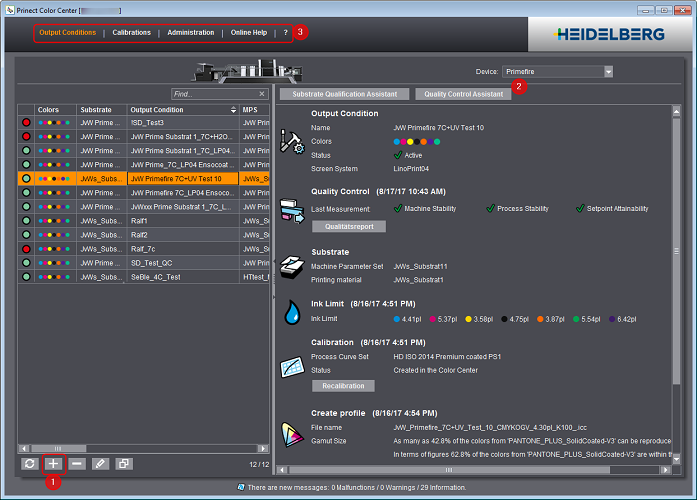Duplicate the selected output condition
The height and width of the screenshot is (500, 697).
click(124, 464)
